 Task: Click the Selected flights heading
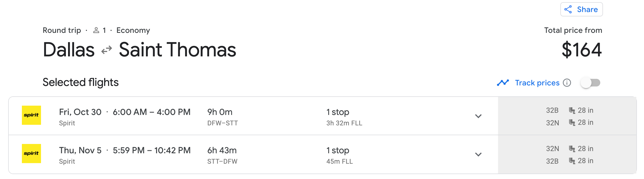(81, 82)
